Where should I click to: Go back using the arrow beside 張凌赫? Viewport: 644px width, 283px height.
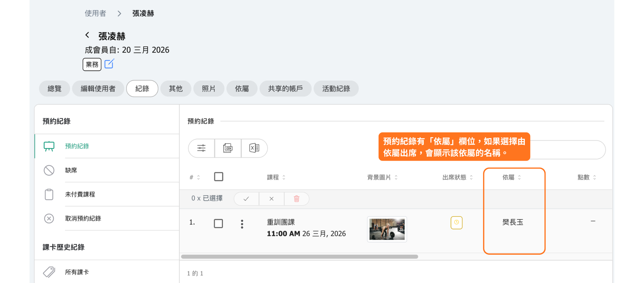click(x=87, y=35)
